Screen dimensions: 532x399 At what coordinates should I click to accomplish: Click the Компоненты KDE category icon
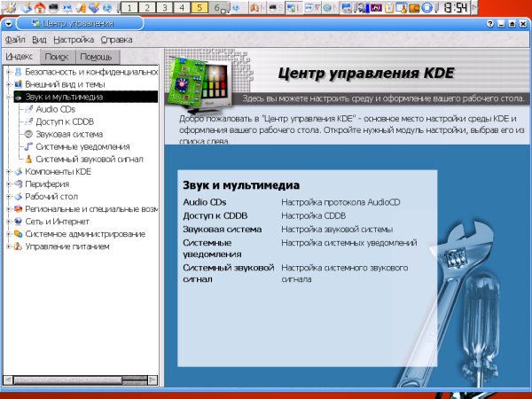pyautogui.click(x=18, y=171)
